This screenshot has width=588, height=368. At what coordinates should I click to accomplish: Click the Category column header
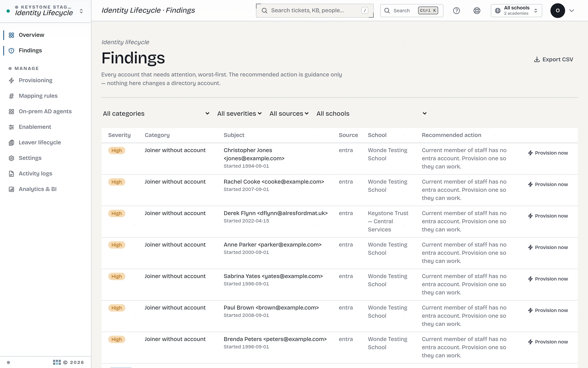pyautogui.click(x=157, y=135)
